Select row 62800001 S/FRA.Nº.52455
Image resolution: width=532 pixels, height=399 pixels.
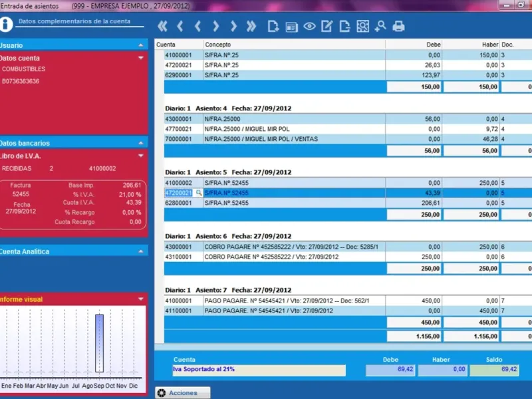(x=348, y=203)
